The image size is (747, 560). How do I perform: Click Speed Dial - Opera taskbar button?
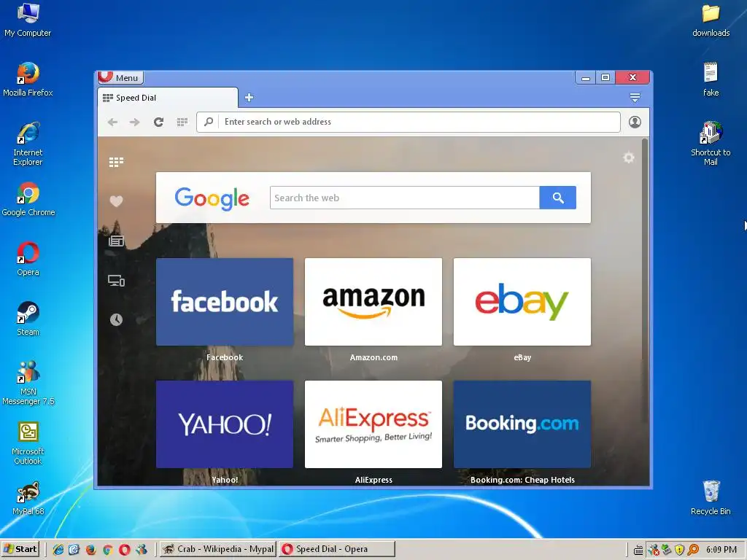337,549
